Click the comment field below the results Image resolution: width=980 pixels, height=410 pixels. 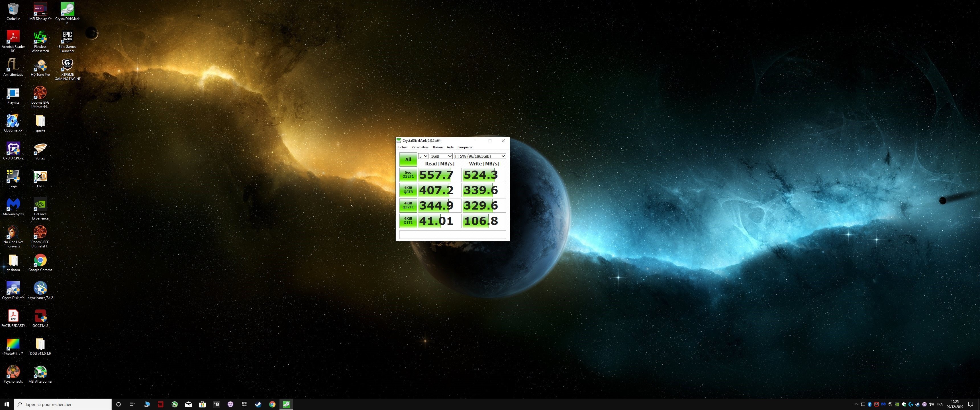pos(453,235)
